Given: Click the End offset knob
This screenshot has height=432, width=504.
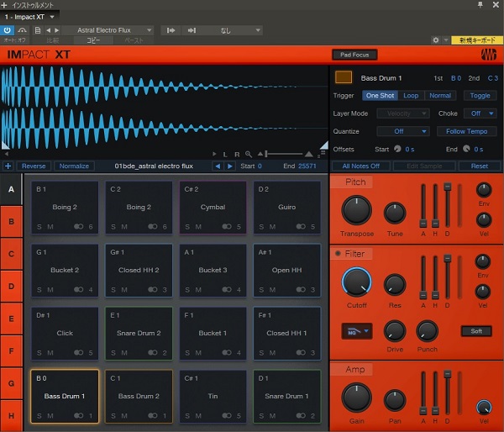Looking at the screenshot, I should pyautogui.click(x=466, y=149).
